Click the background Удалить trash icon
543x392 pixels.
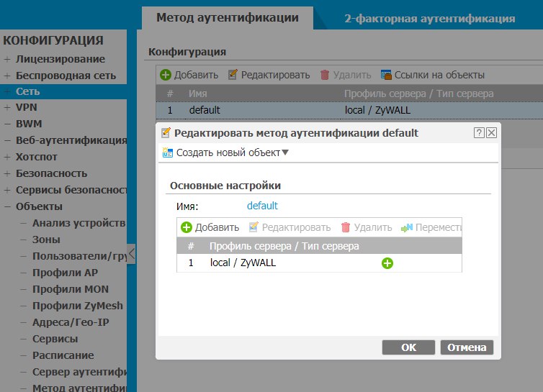[x=325, y=75]
